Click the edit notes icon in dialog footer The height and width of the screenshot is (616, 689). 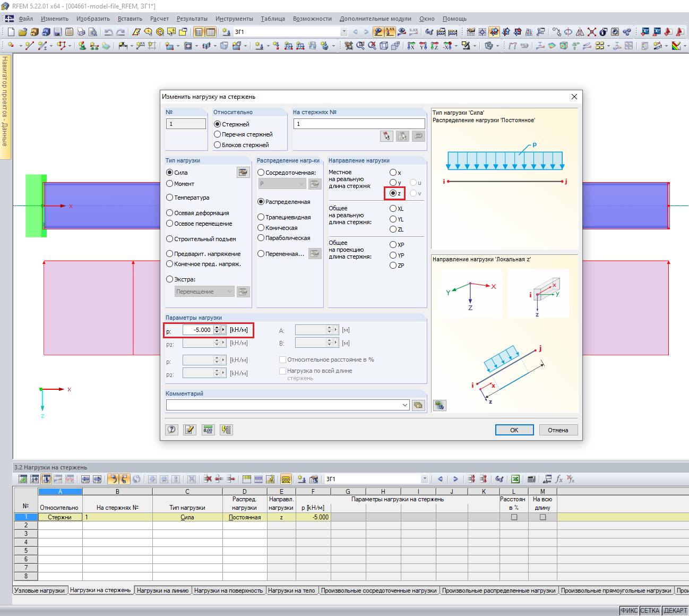click(190, 430)
